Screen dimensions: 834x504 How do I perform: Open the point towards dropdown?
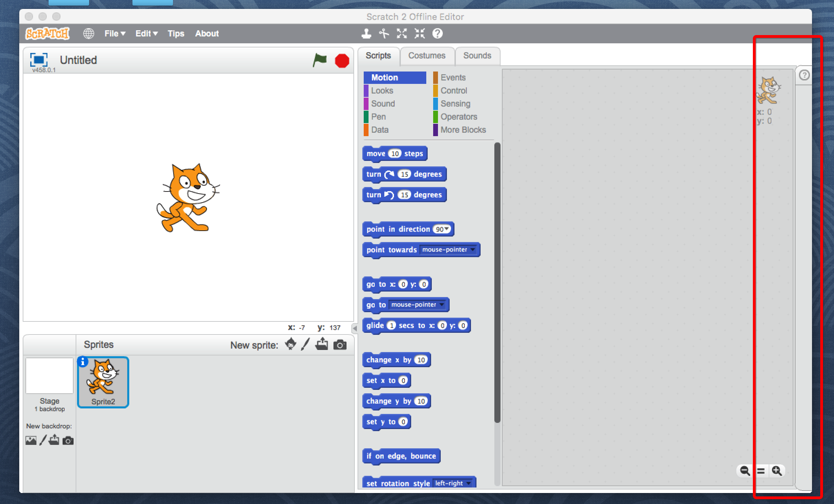473,250
